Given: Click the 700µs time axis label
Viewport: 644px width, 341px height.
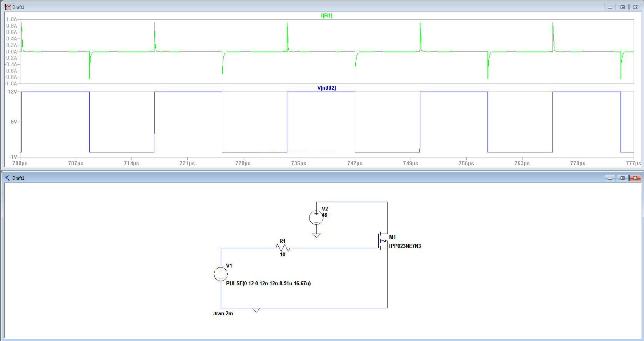Looking at the screenshot, I should (x=20, y=164).
